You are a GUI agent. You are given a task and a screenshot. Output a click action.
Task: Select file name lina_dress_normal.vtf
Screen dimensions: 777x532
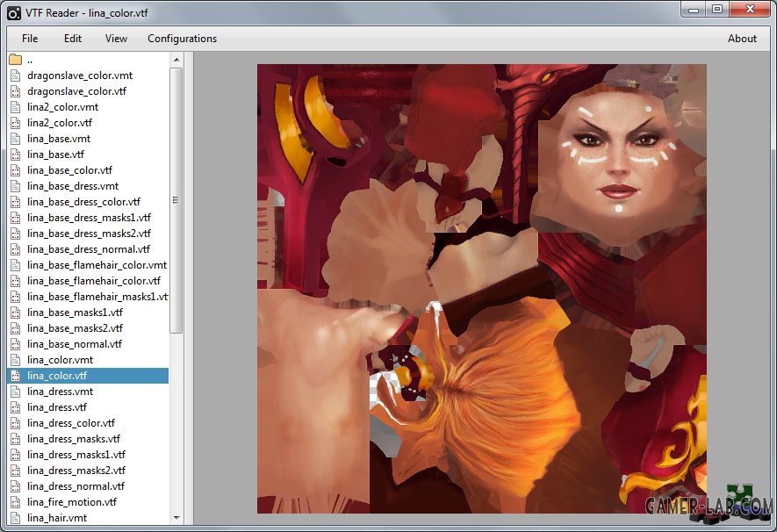[76, 486]
